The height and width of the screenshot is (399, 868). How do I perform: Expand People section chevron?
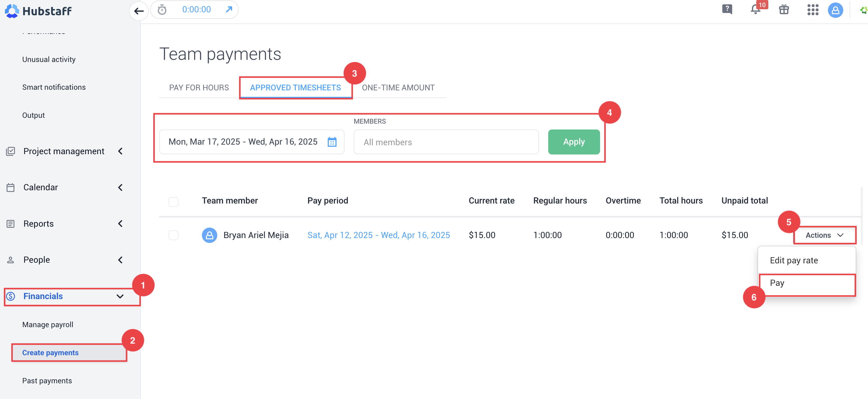point(120,260)
